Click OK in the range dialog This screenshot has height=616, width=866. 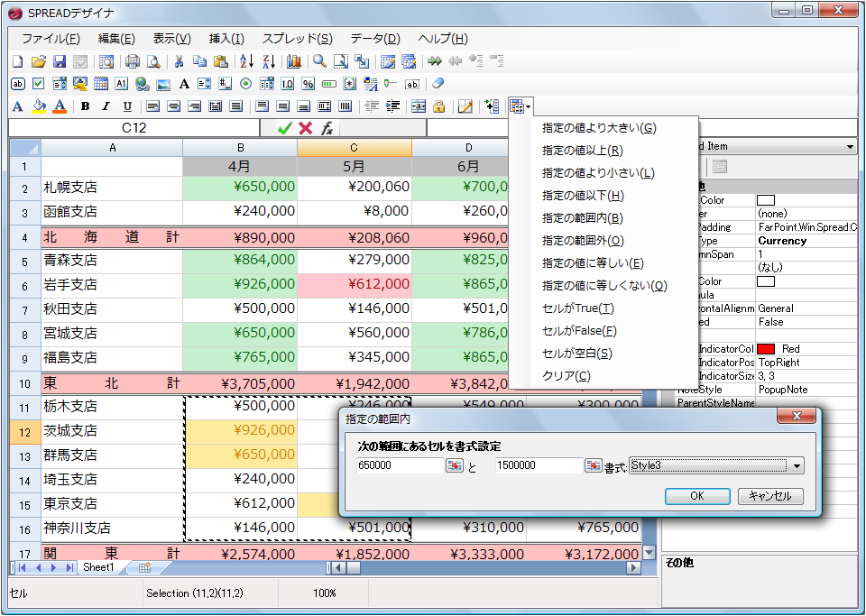tap(697, 496)
